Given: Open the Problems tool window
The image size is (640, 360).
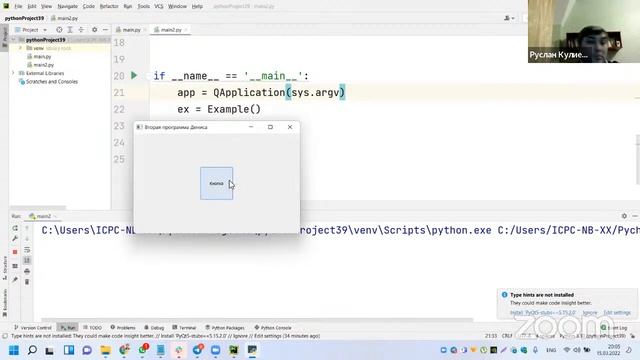Looking at the screenshot, I should point(123,327).
